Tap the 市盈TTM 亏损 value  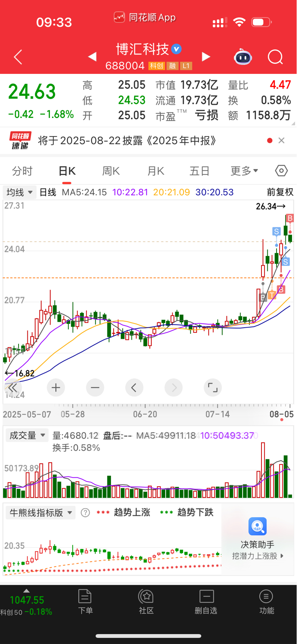(207, 115)
